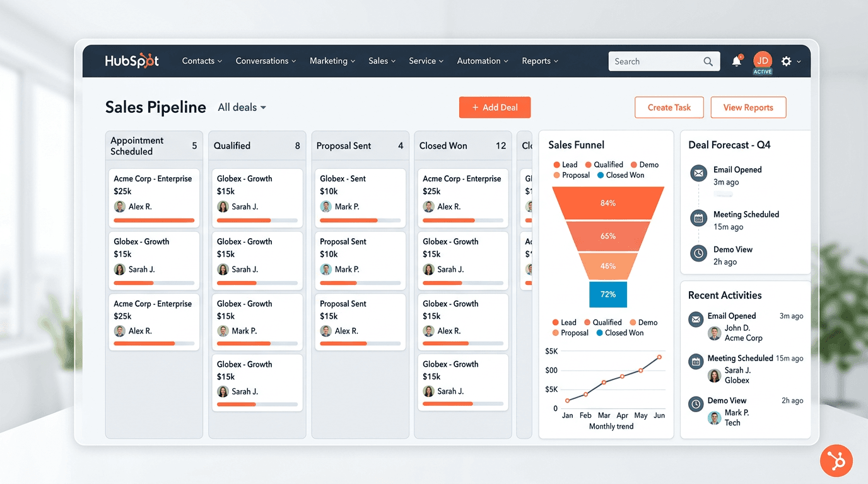Click the Search input field
The image size is (868, 484).
[x=664, y=61]
